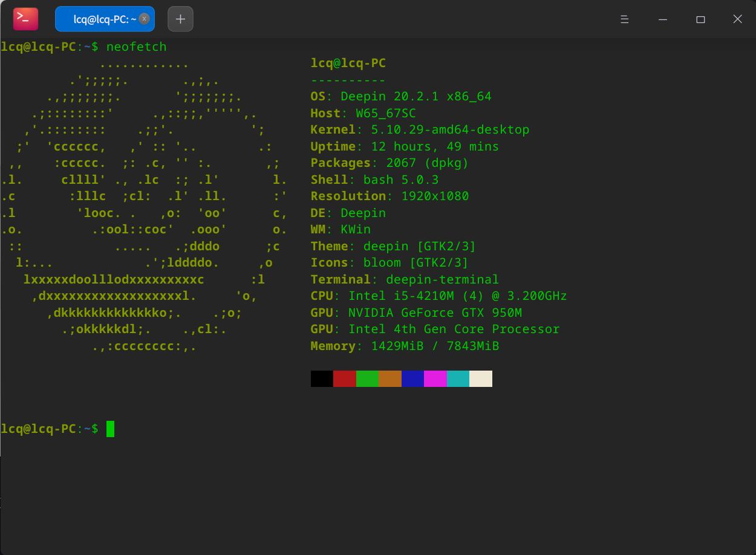This screenshot has height=555, width=756.
Task: Click the 'Packages: 2067 (dpkg)' line
Action: click(x=390, y=163)
